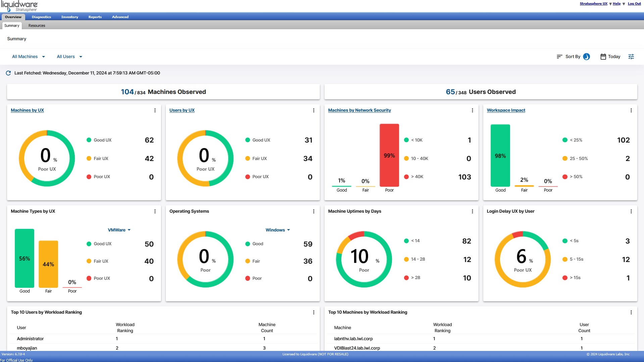Screen dimensions: 644x362
Task: Open the Reports tab
Action: click(95, 17)
